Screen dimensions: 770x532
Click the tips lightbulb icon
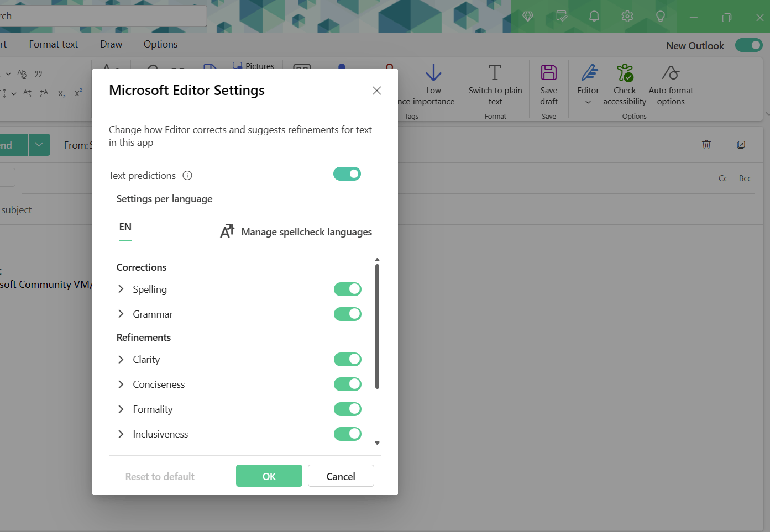pyautogui.click(x=661, y=17)
